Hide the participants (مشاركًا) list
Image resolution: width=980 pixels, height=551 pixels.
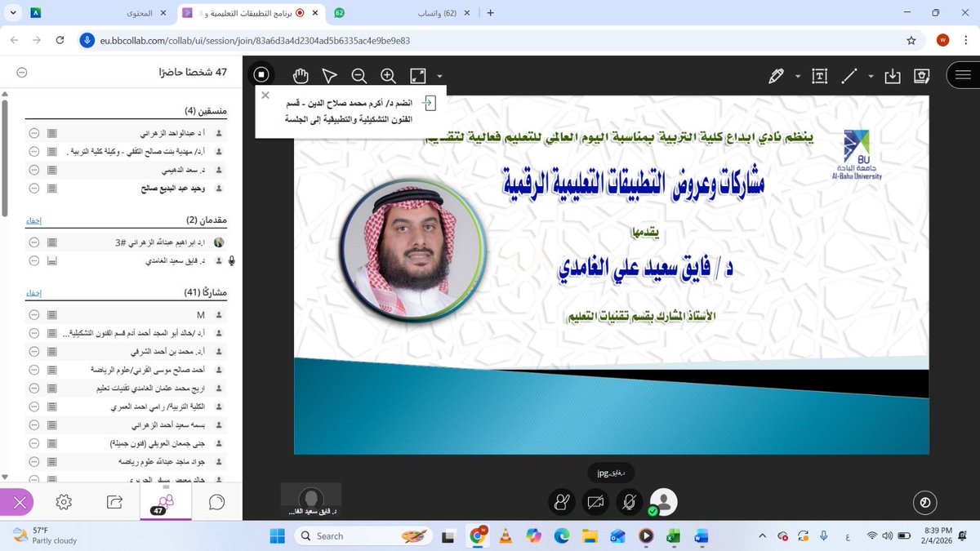point(33,291)
